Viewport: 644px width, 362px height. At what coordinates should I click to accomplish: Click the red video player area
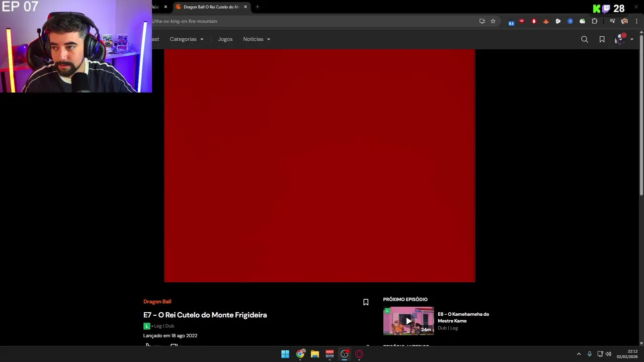[x=319, y=165]
